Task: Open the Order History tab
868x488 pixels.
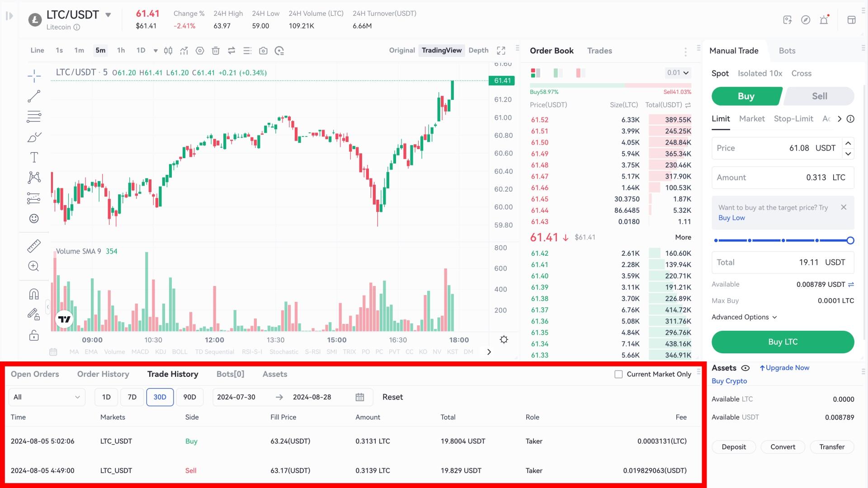Action: pyautogui.click(x=103, y=374)
